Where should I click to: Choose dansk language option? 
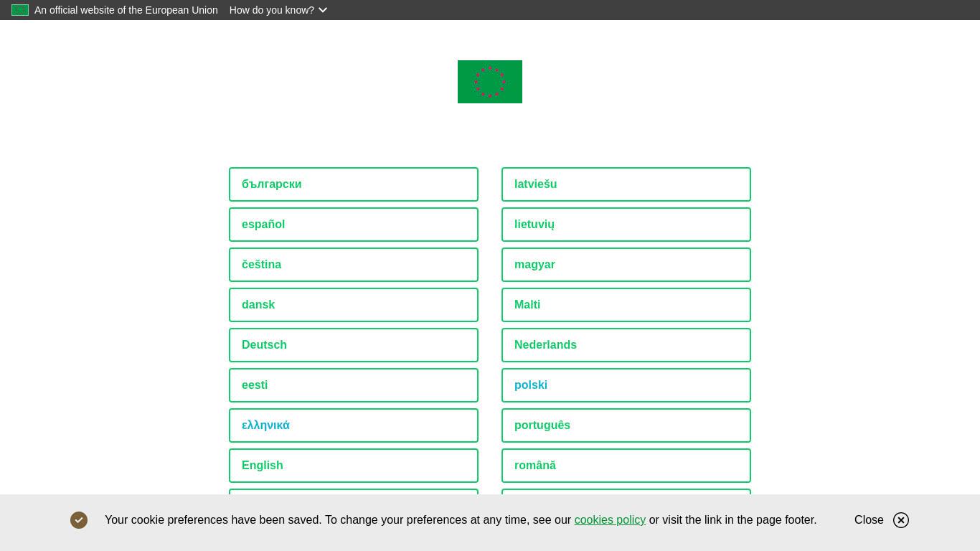[354, 305]
